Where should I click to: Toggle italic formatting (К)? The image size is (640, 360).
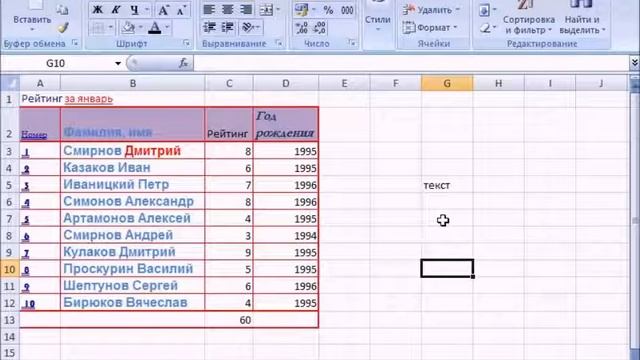pos(116,10)
